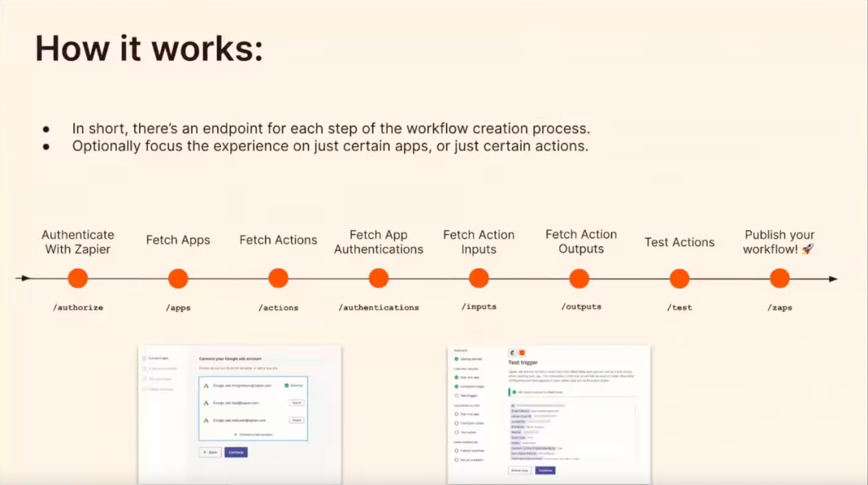Click the orange dot above /zaps
The width and height of the screenshot is (868, 485).
click(x=780, y=278)
